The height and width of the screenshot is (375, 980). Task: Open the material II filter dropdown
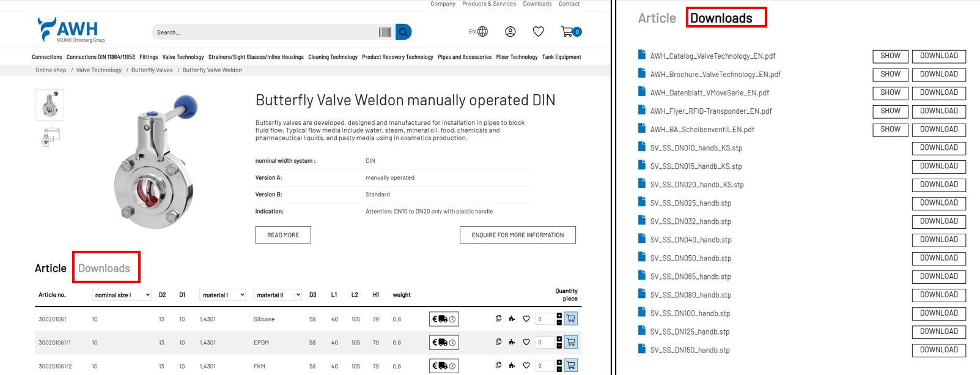pos(278,295)
